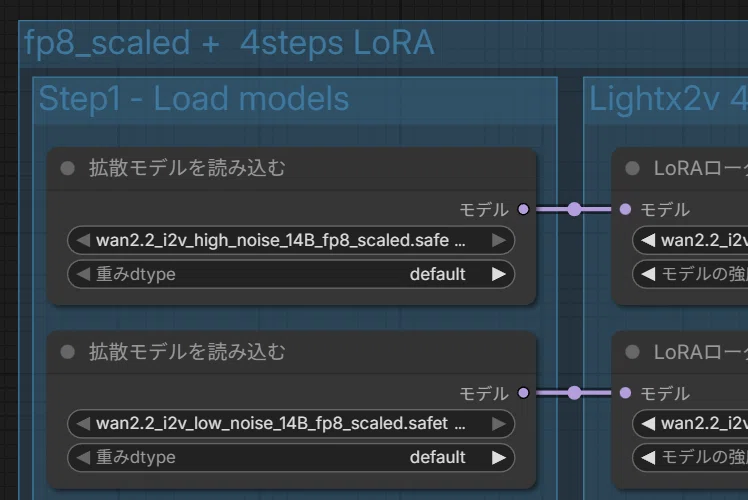Screen dimensions: 748x500
Task: Select previous file on high_noise model selector
Action: (83, 240)
